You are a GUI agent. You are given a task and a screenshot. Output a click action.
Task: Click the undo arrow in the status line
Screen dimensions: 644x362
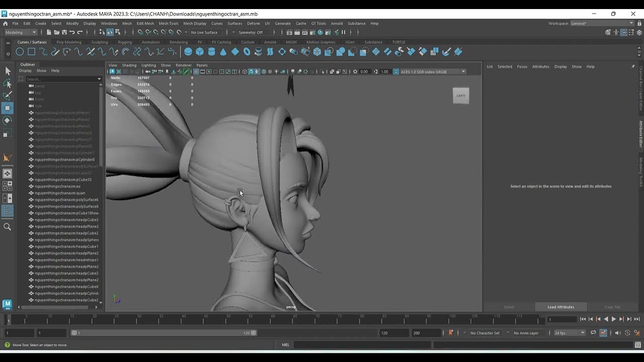[72, 33]
